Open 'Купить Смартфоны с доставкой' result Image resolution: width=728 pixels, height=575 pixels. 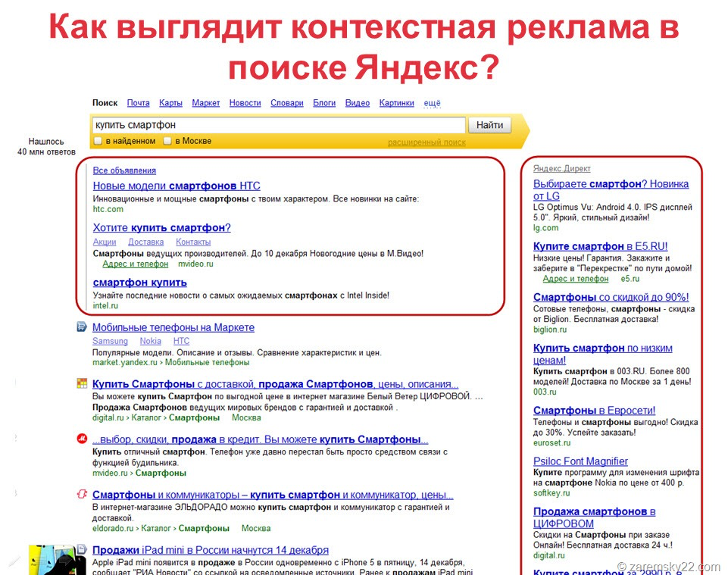click(x=275, y=384)
